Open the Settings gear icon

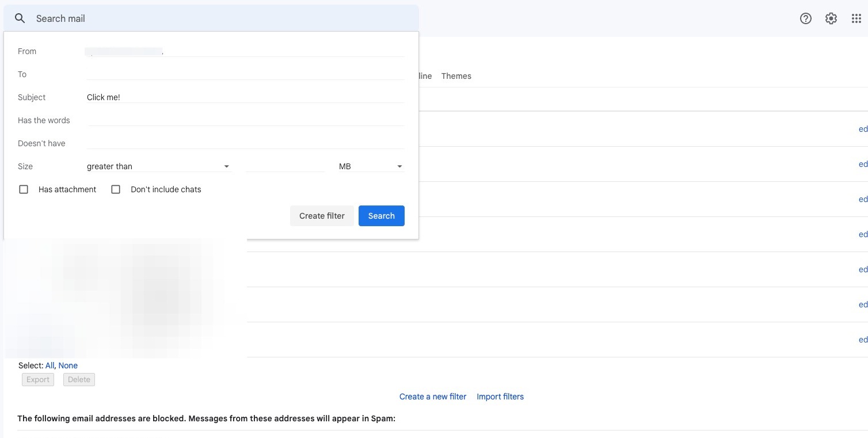[831, 18]
